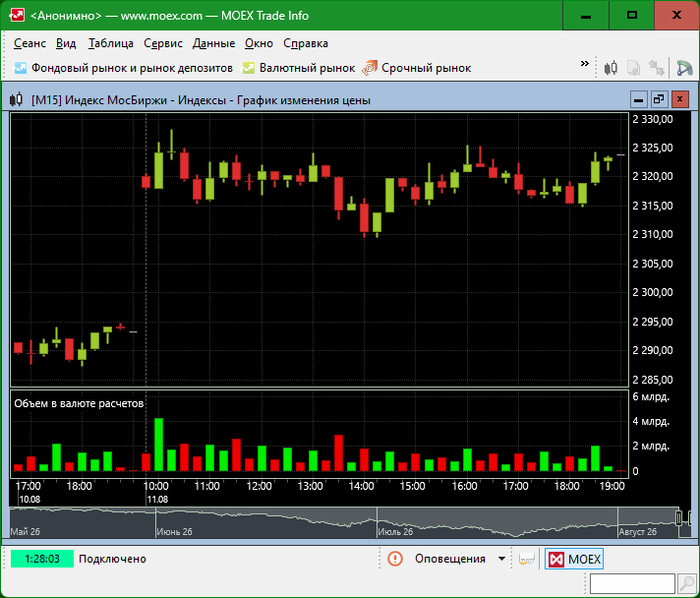This screenshot has width=700, height=598.
Task: Click the 2 330,00 price axis label
Action: 653,119
